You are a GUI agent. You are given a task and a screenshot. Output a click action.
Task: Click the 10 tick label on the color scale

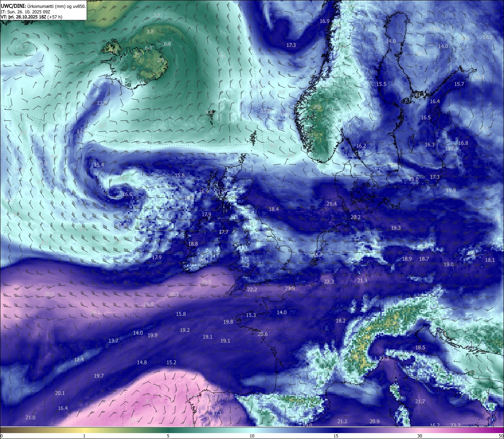pos(252,436)
